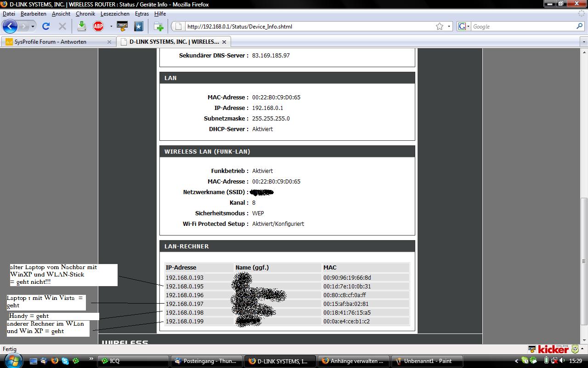Open the Bearbeiten menu
Screen dimensions: 588x368
point(34,14)
